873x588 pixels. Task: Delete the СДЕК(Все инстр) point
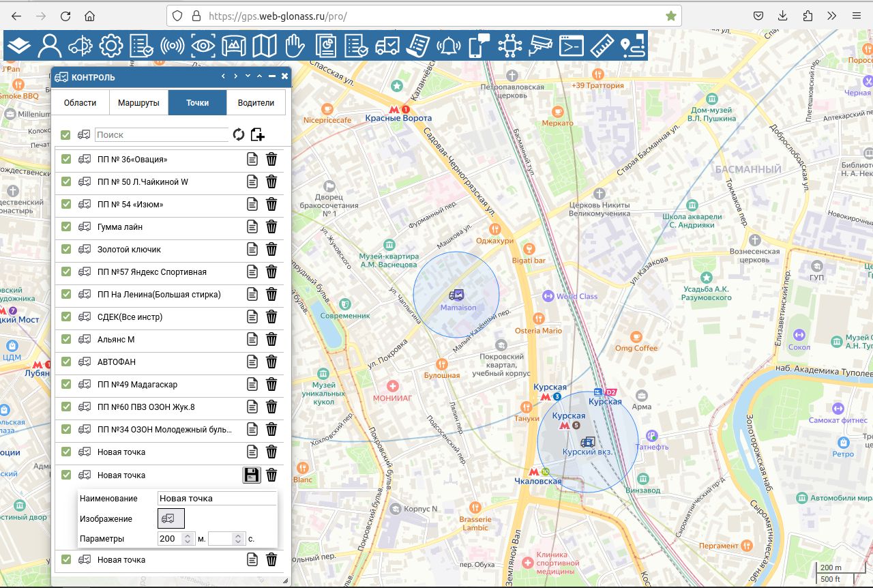click(271, 317)
